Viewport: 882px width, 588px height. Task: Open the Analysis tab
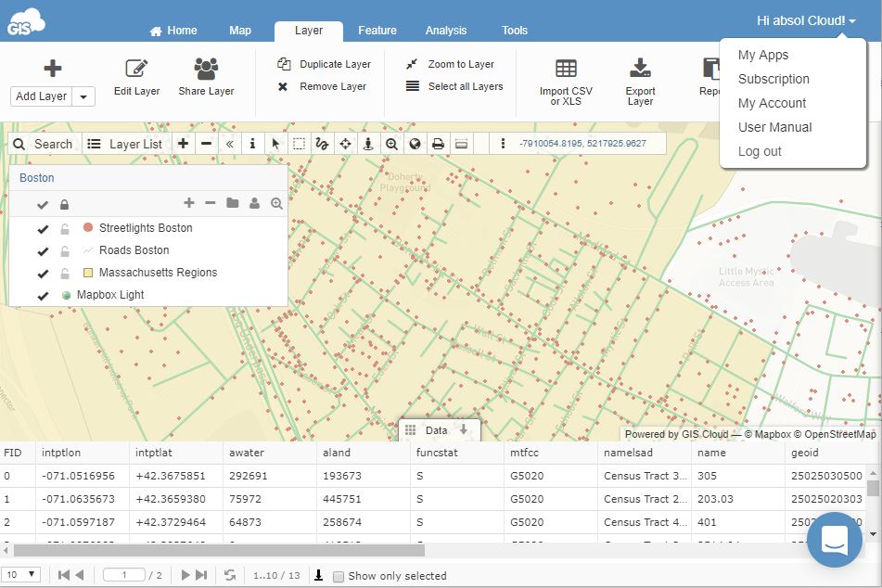click(x=446, y=31)
